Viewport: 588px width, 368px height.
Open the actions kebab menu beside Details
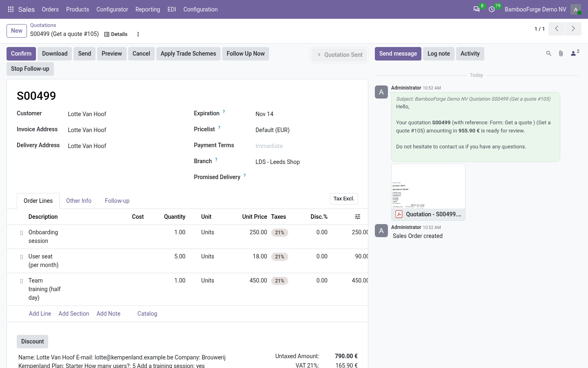[x=138, y=34]
